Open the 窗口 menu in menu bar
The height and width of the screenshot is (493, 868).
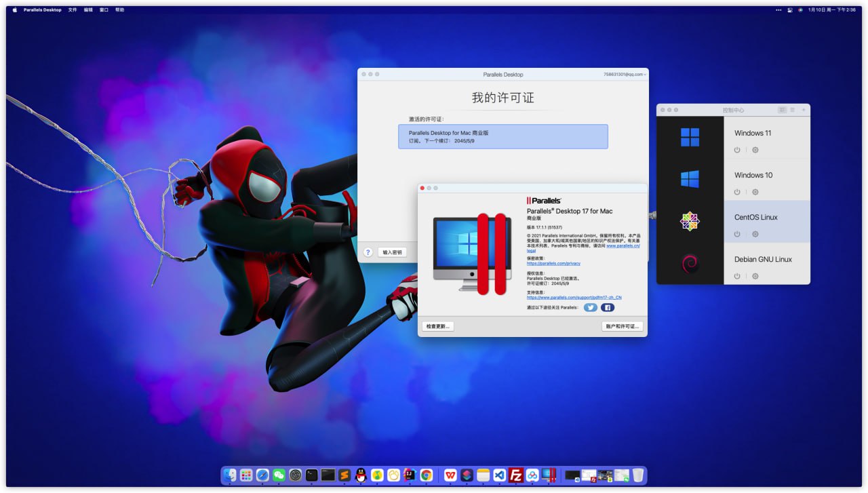[x=104, y=10]
